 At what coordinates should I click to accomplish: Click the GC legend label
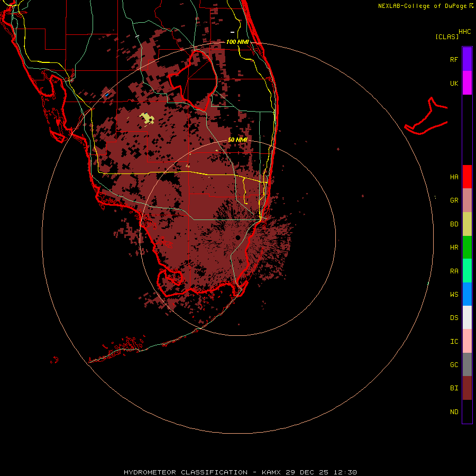point(454,365)
